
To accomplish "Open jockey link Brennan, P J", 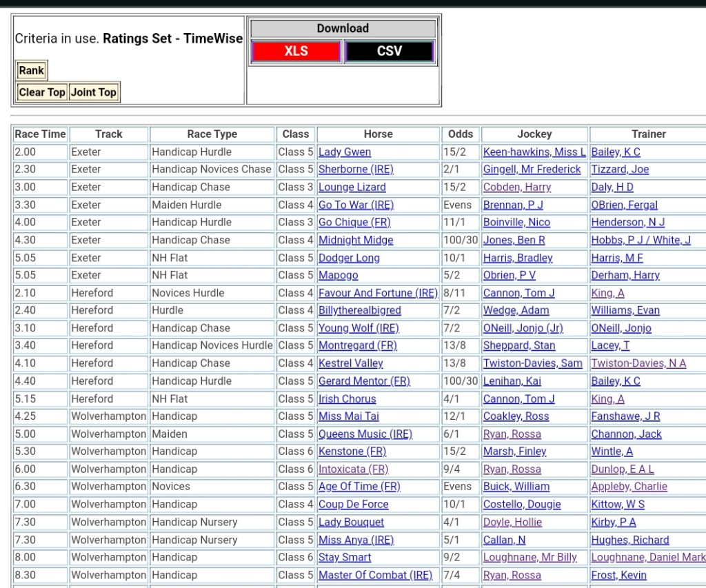I will click(x=513, y=205).
